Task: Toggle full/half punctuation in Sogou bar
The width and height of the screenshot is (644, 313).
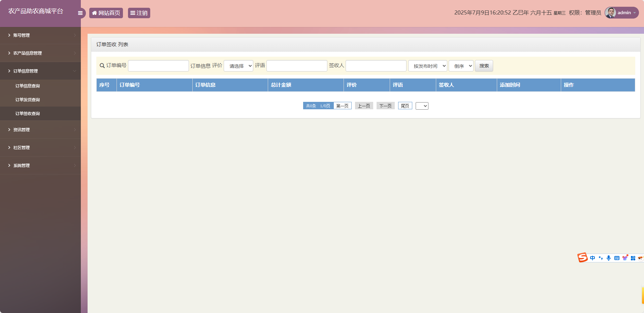Action: click(x=601, y=258)
